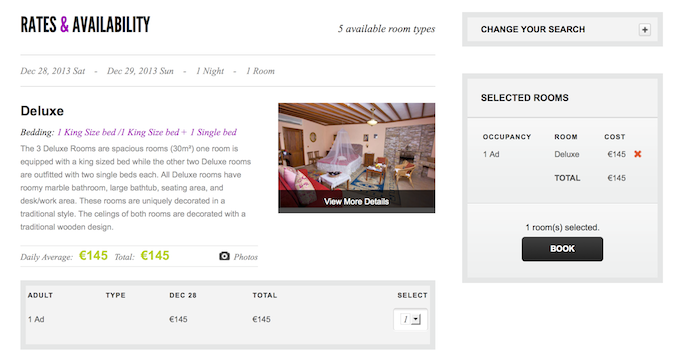
Task: Click the green Total €145 price
Action: point(155,256)
